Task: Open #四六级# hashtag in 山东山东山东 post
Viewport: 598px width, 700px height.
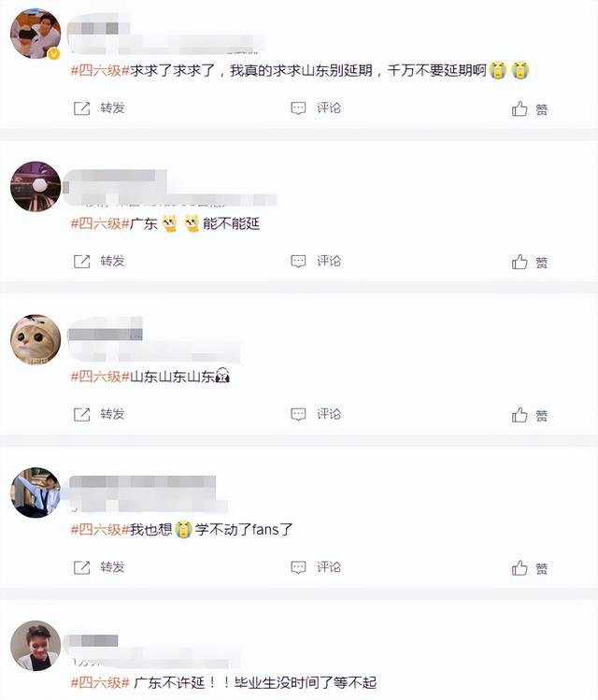Action: tap(100, 377)
